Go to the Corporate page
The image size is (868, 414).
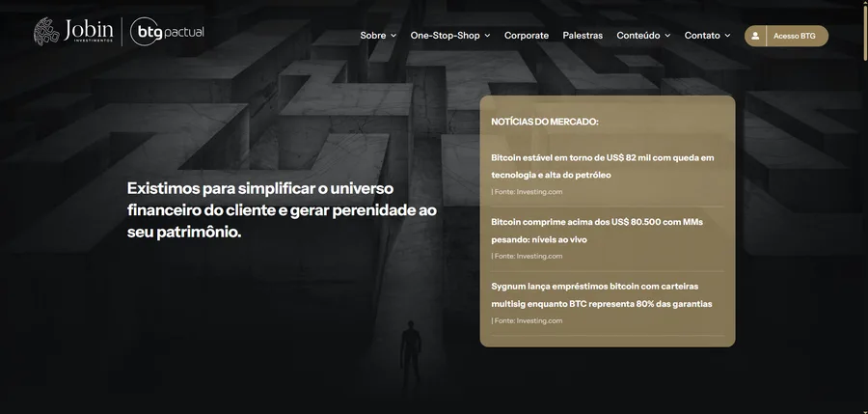point(527,36)
